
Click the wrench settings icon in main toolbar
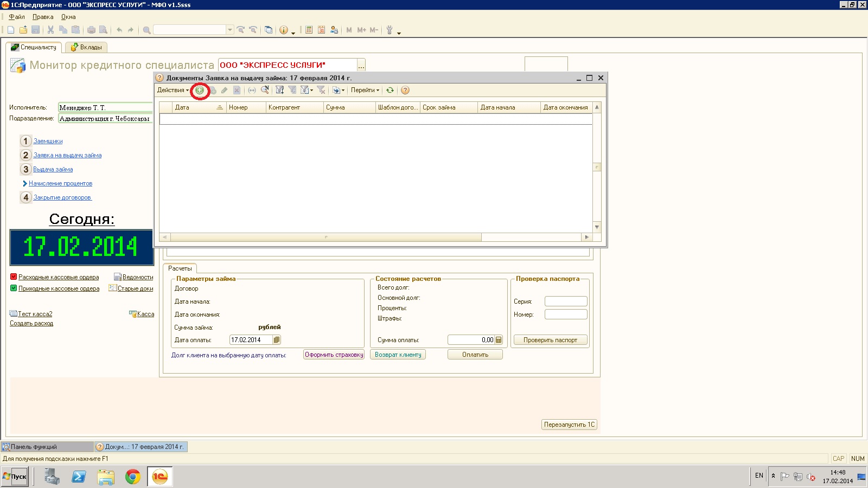(390, 30)
